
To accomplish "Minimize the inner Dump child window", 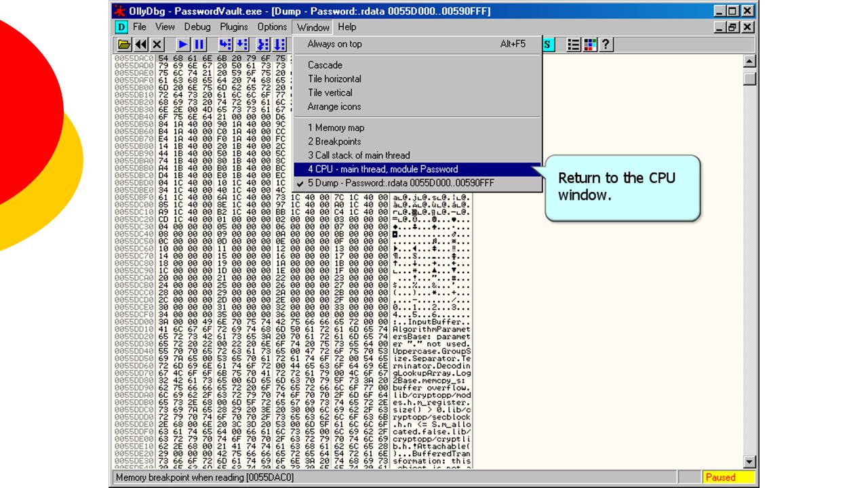I will click(x=720, y=27).
